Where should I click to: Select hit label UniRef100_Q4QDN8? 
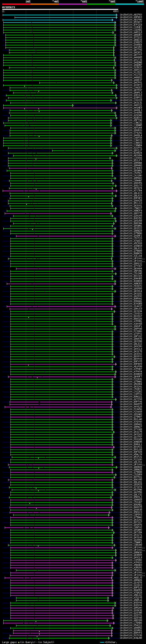(131, 63)
